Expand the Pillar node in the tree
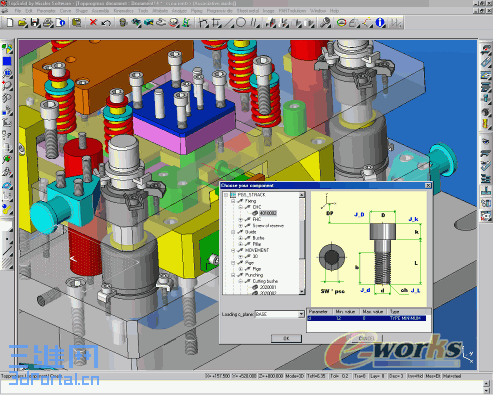The image size is (493, 395). 240,244
